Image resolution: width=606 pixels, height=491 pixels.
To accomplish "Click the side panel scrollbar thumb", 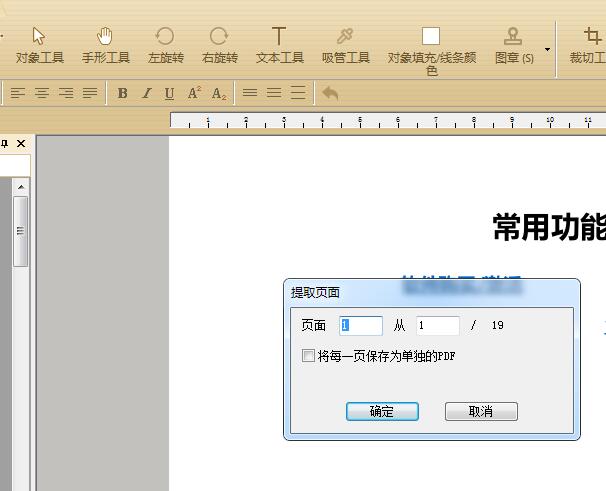I will click(x=20, y=231).
